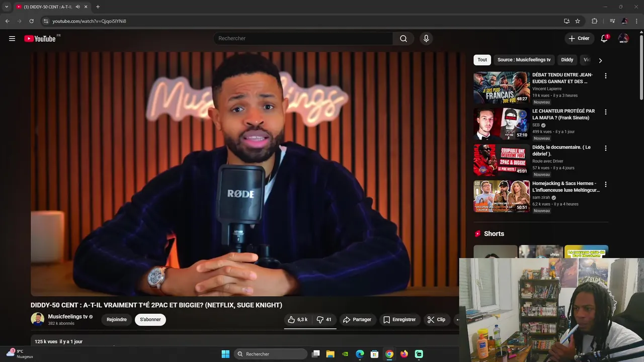Screen dimensions: 644x362
Task: Open Firefox from taskbar
Action: click(x=404, y=354)
